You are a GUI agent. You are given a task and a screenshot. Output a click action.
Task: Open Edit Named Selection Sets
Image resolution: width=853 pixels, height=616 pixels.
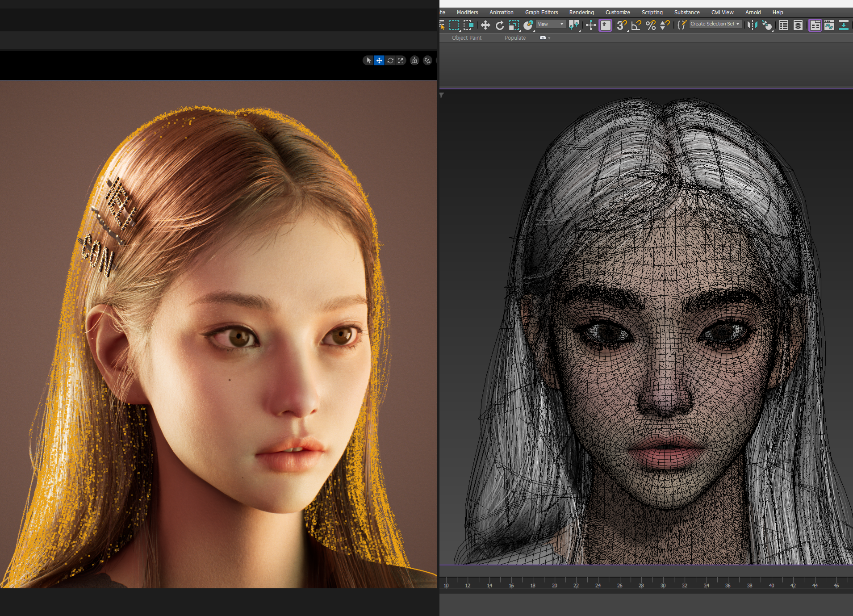682,25
